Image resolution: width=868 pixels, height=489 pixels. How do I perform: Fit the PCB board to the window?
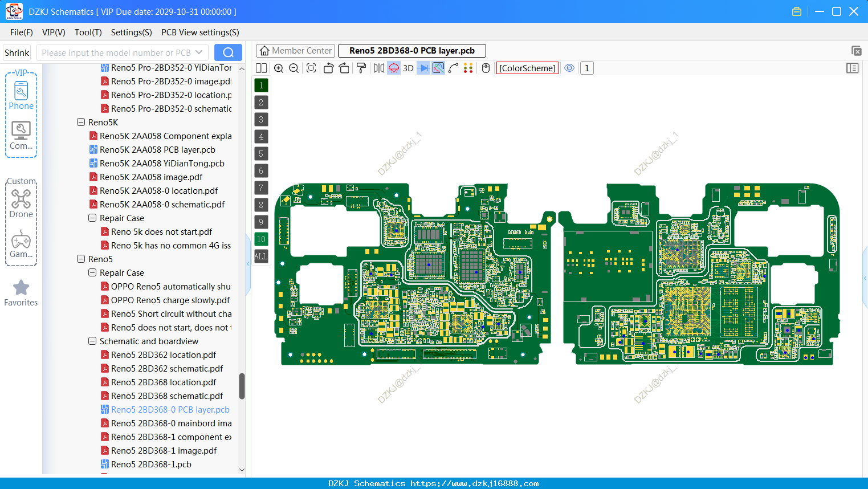coord(311,68)
